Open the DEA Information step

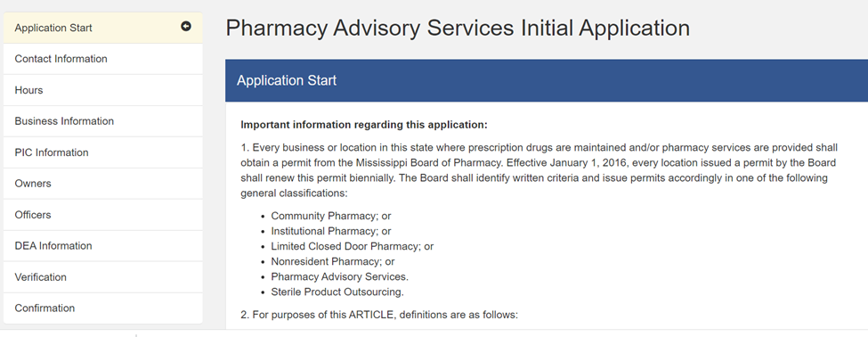pyautogui.click(x=103, y=245)
